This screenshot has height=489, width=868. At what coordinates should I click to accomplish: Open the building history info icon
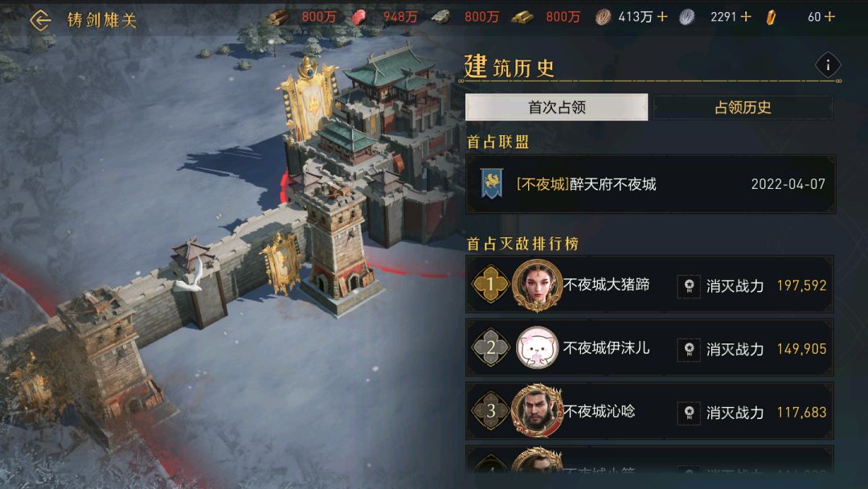[x=828, y=65]
